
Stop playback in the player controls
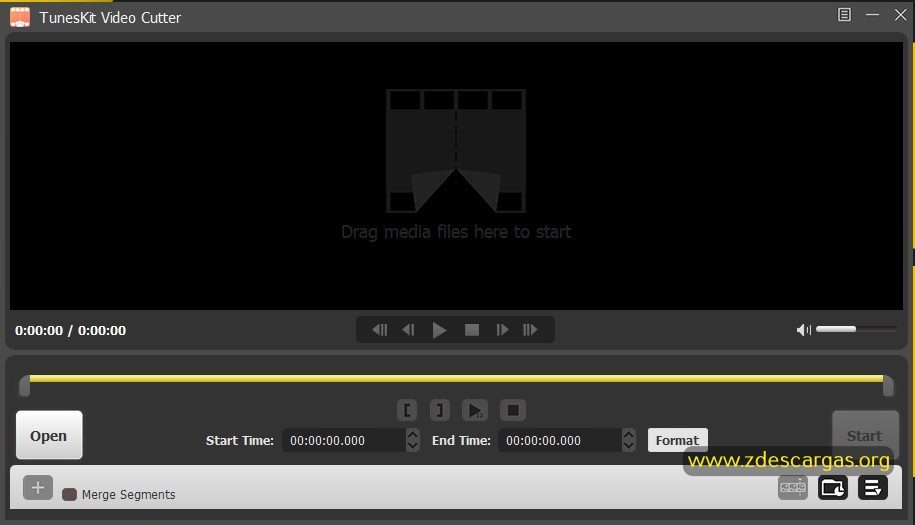pyautogui.click(x=472, y=330)
